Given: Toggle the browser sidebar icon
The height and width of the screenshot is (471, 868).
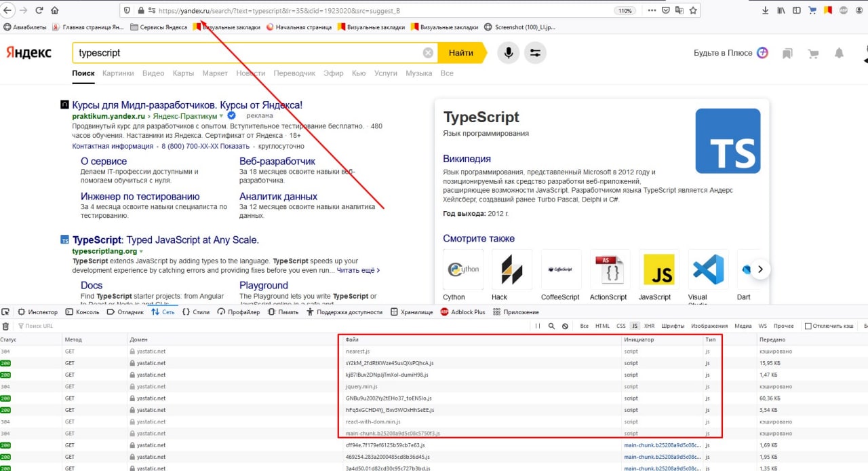Looking at the screenshot, I should [796, 10].
